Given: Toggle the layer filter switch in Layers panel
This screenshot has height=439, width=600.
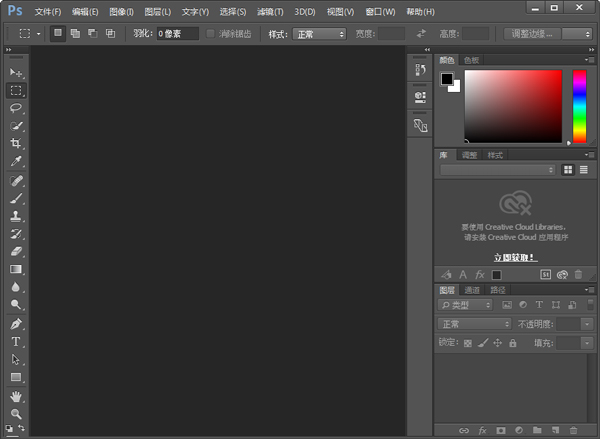Looking at the screenshot, I should pos(588,304).
